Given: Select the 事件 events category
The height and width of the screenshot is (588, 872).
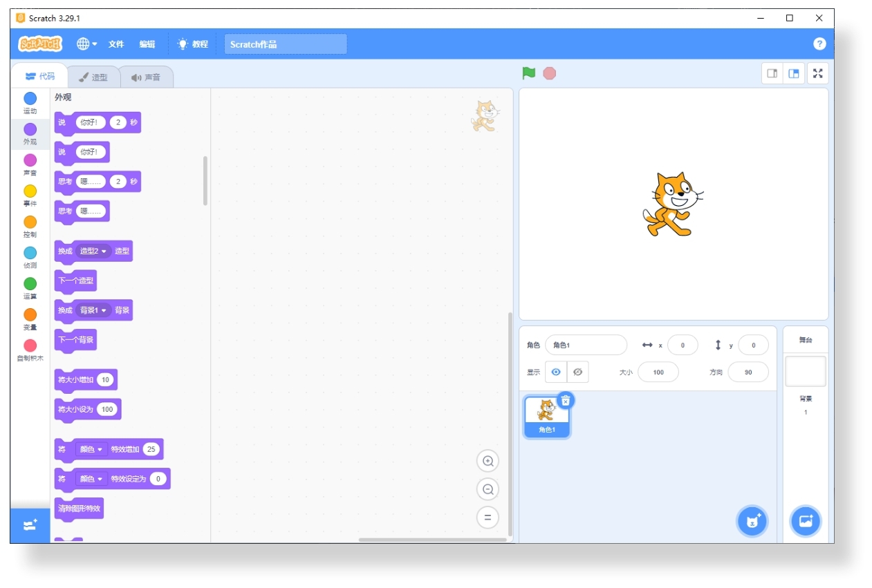Looking at the screenshot, I should 30,196.
